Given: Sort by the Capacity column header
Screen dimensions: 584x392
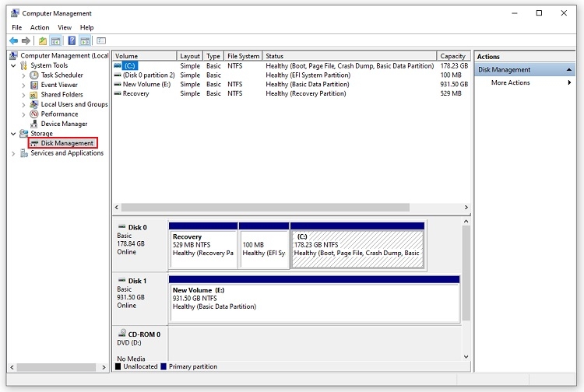Looking at the screenshot, I should [453, 56].
